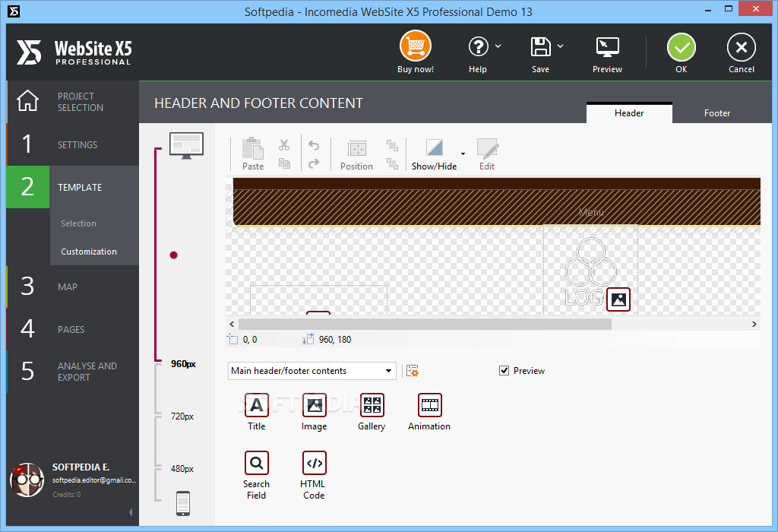Viewport: 778px width, 532px height.
Task: Select the empty dashed object box in canvas
Action: [x=318, y=299]
